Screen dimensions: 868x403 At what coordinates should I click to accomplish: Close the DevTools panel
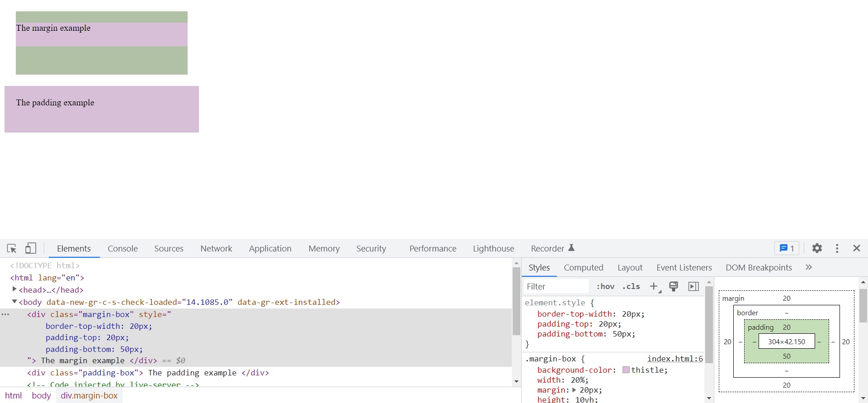click(857, 248)
